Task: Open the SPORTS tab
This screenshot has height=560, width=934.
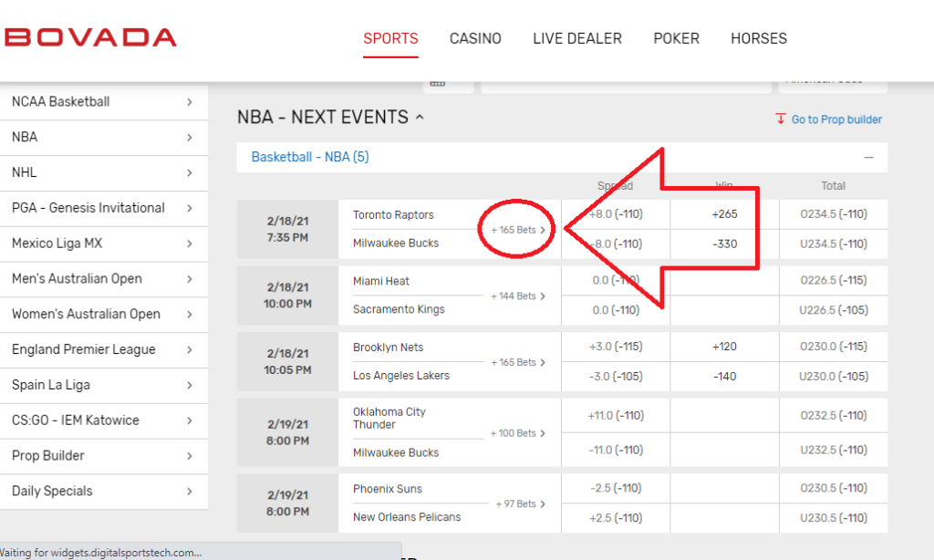Action: coord(390,38)
